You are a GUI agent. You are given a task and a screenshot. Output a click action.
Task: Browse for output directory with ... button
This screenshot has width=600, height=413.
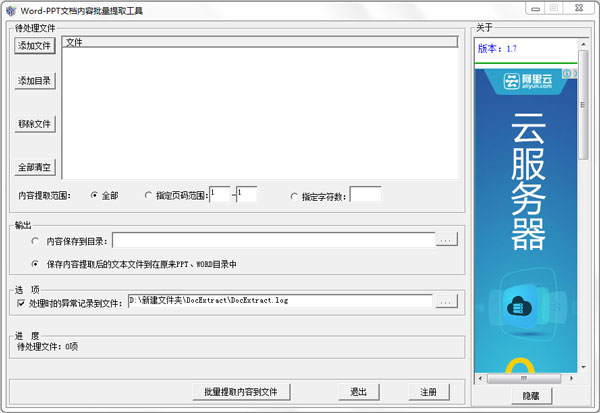[447, 240]
